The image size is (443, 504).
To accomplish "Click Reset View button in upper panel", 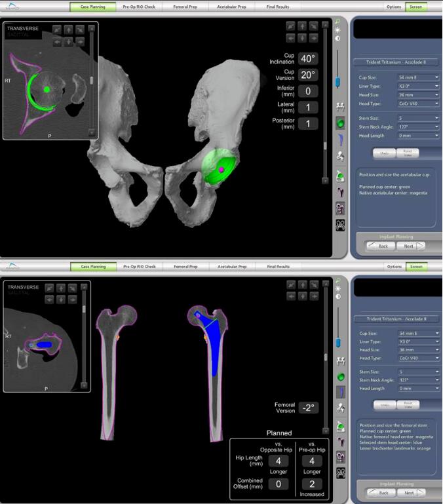I will pos(407,153).
